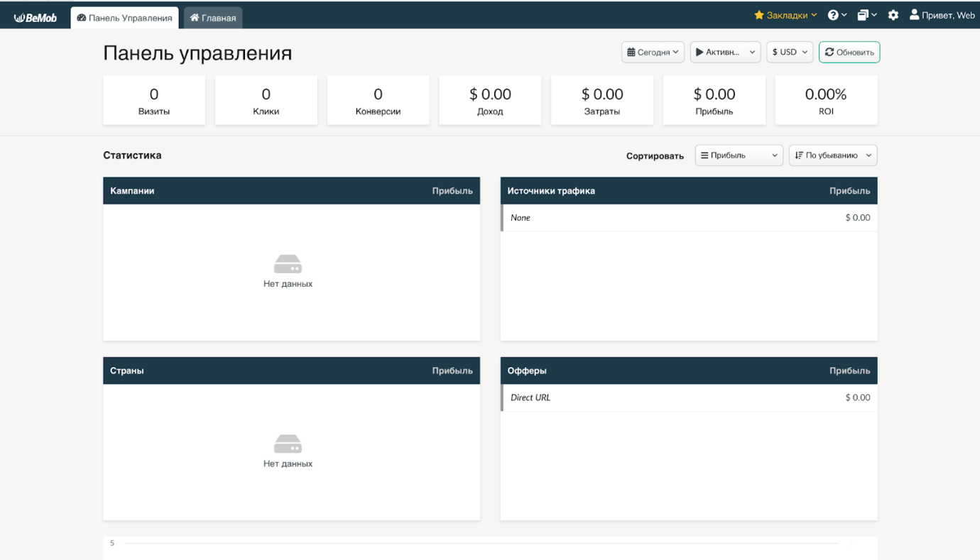This screenshot has width=980, height=560.
Task: Click the Конверсии stat card
Action: (378, 101)
